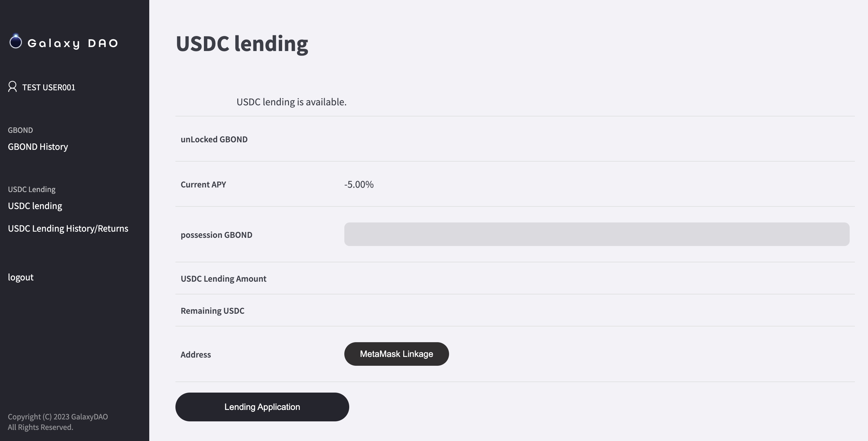Open USDC Lending History/Returns page
868x441 pixels.
68,228
